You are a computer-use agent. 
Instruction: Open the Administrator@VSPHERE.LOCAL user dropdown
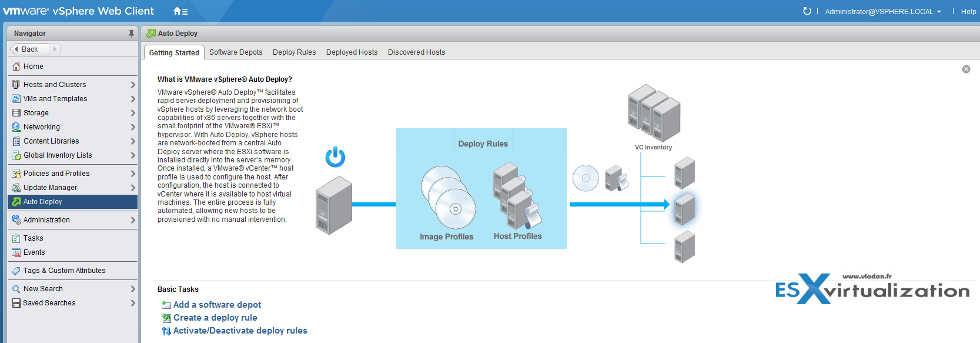pyautogui.click(x=882, y=12)
